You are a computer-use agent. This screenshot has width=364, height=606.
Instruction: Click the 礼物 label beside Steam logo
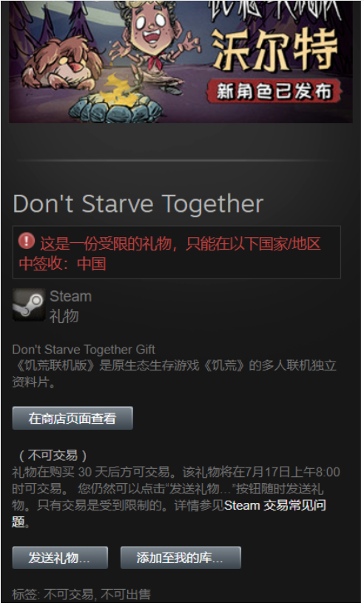click(64, 316)
